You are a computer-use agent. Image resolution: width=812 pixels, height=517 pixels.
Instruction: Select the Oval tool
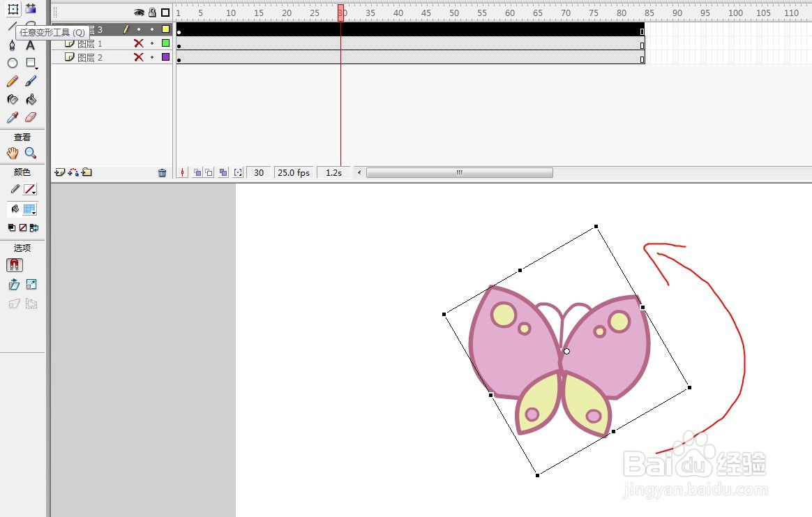(x=13, y=63)
